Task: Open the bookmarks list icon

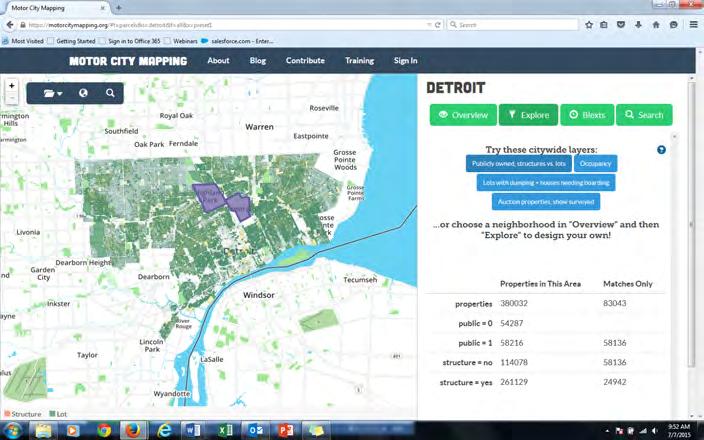Action: pos(604,25)
